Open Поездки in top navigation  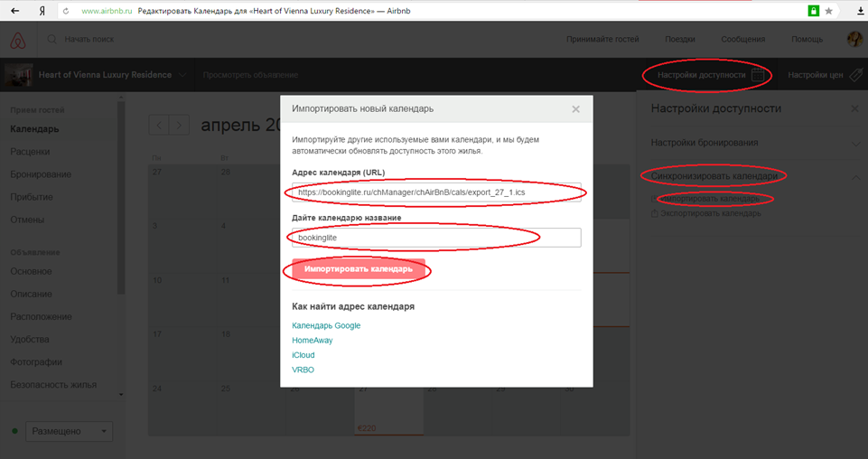tap(680, 40)
